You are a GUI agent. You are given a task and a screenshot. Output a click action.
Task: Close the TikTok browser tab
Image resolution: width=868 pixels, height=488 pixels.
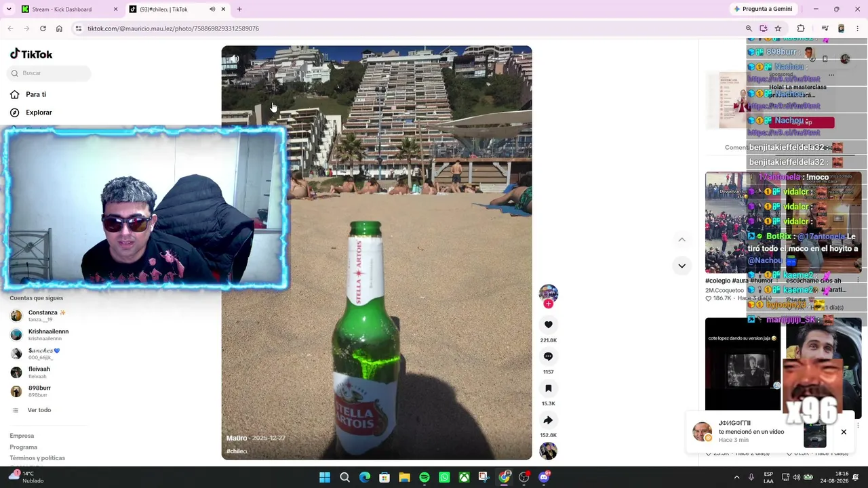223,9
